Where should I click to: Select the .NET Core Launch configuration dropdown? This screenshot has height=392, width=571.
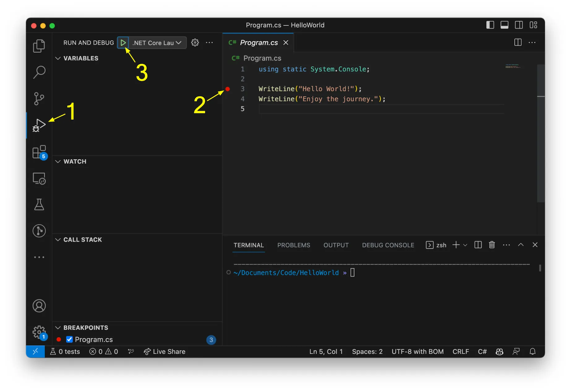tap(157, 43)
